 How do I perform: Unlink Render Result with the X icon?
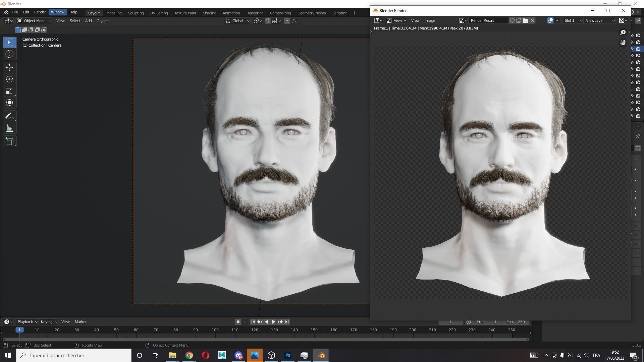[532, 20]
